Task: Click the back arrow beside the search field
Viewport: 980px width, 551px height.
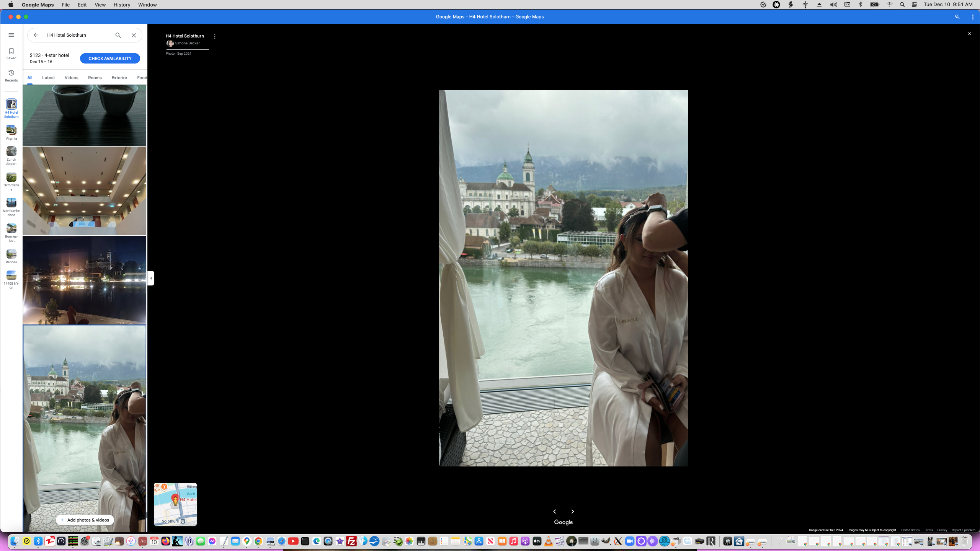Action: [x=36, y=35]
